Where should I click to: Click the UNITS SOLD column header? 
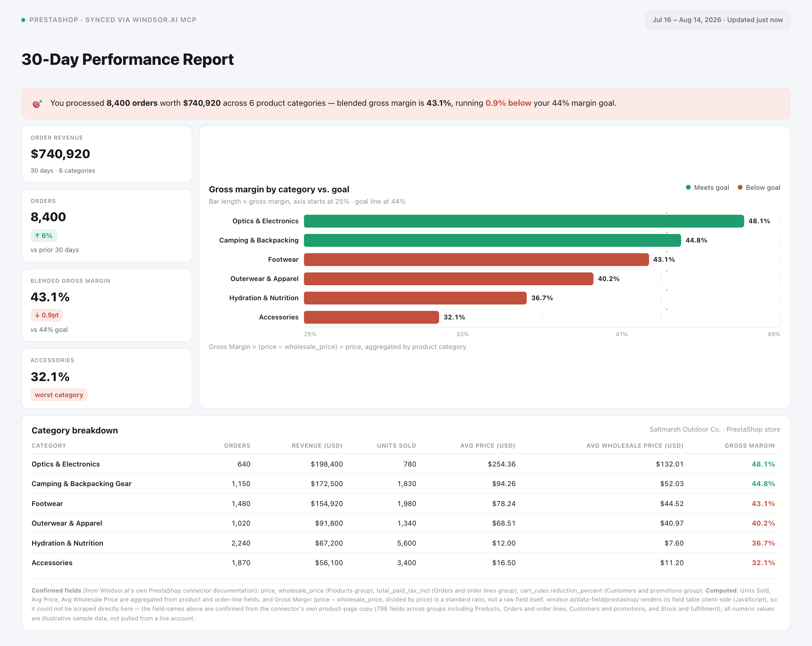point(397,446)
